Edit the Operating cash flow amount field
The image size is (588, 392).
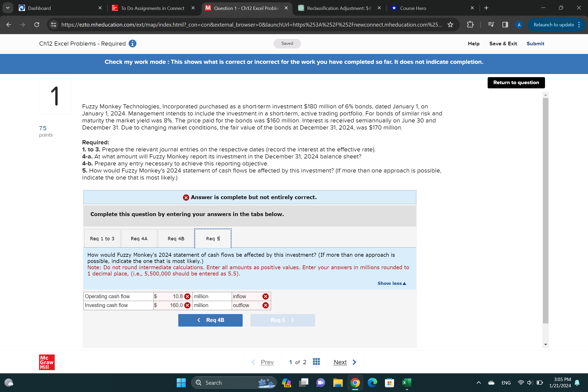coord(172,296)
